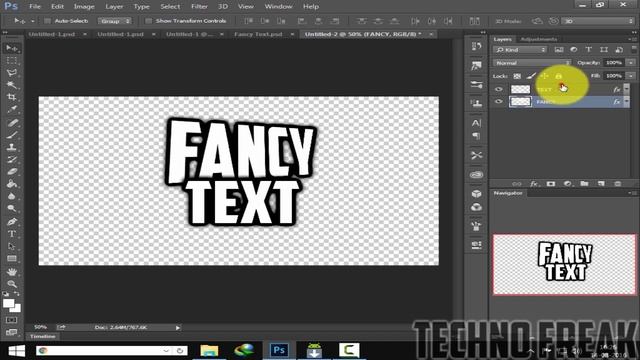Select the Path Selection tool

click(x=12, y=246)
